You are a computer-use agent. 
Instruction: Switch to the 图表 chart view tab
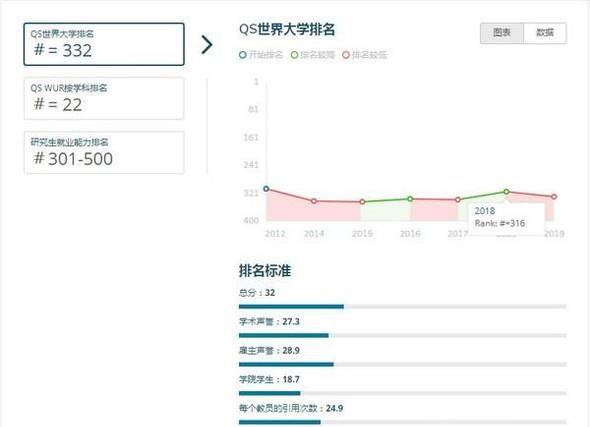502,33
